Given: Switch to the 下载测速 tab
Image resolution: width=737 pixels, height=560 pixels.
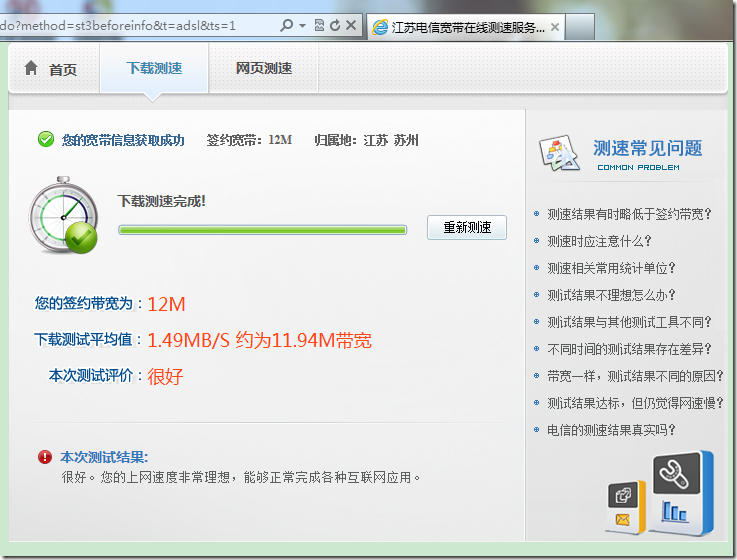Looking at the screenshot, I should tap(154, 69).
